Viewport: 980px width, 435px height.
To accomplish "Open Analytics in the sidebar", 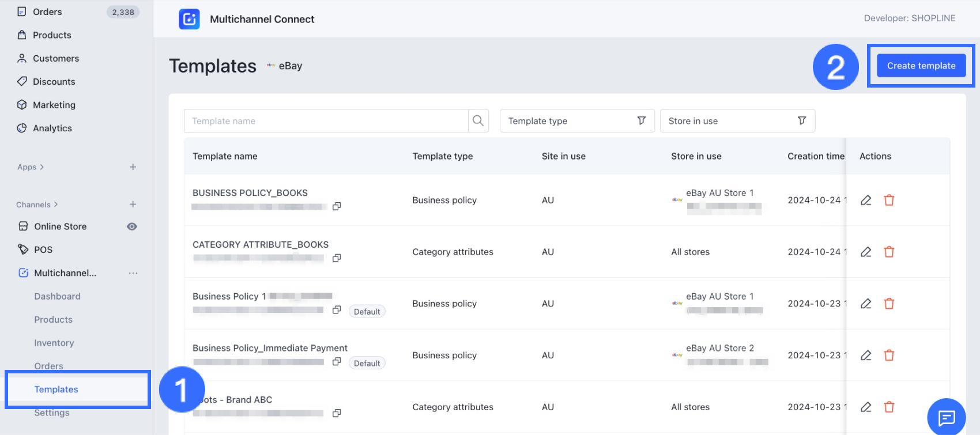I will 52,128.
